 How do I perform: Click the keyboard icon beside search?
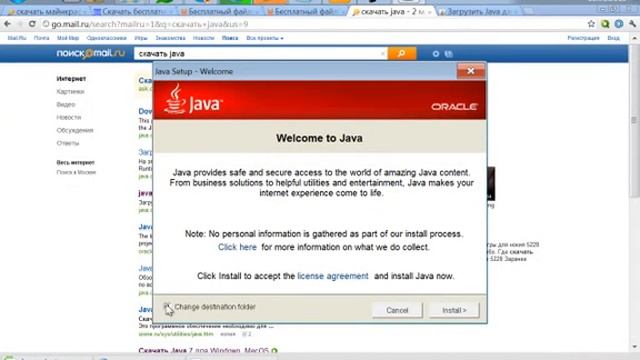tap(448, 54)
